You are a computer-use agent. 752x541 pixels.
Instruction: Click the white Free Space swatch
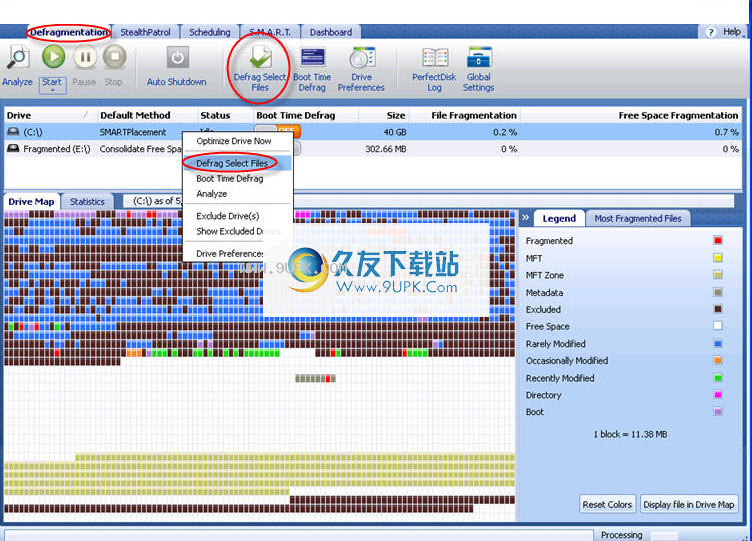point(717,326)
